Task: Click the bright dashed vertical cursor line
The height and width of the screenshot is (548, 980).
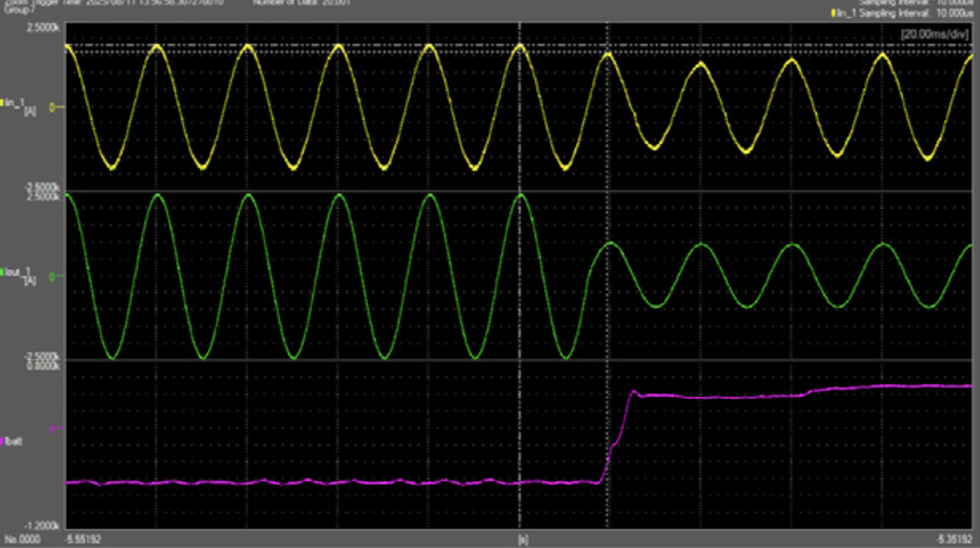Action: tap(520, 276)
